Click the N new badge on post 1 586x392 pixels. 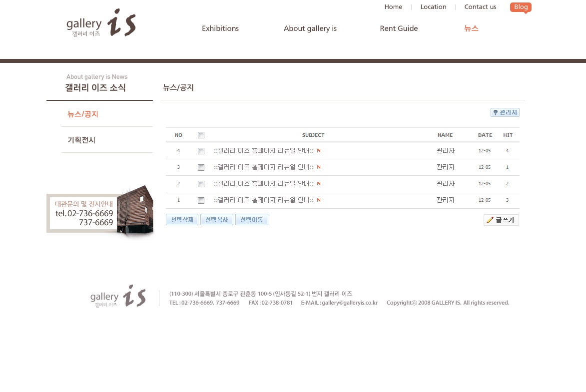(x=319, y=200)
